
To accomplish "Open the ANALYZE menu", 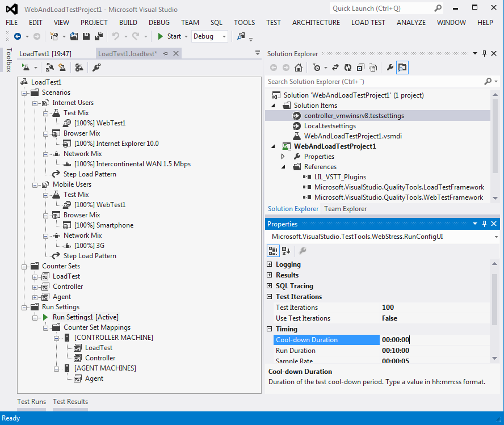I will point(411,23).
